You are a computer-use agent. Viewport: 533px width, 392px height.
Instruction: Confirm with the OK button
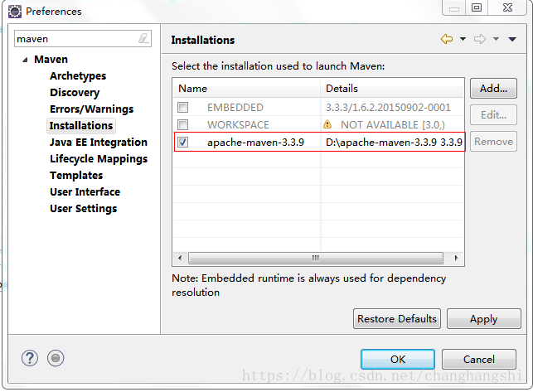click(398, 360)
